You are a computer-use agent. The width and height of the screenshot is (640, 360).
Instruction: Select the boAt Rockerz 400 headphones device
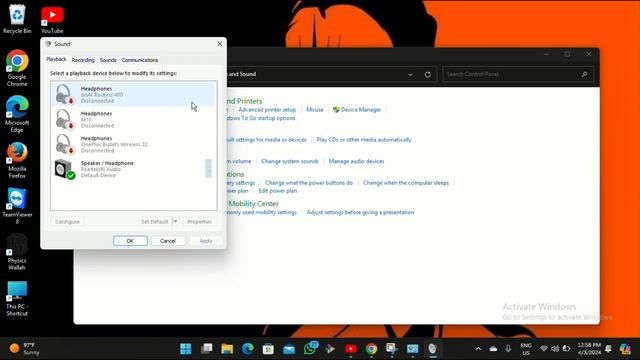pos(133,94)
